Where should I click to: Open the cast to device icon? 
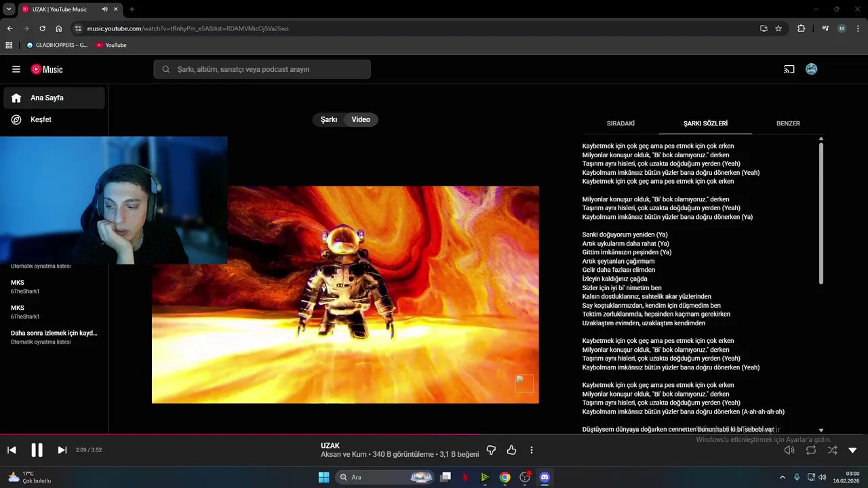coord(789,69)
